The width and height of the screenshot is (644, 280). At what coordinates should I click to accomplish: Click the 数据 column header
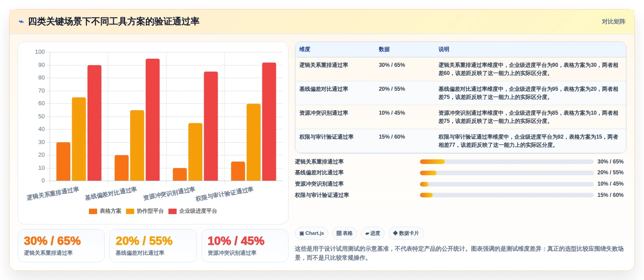(x=384, y=50)
